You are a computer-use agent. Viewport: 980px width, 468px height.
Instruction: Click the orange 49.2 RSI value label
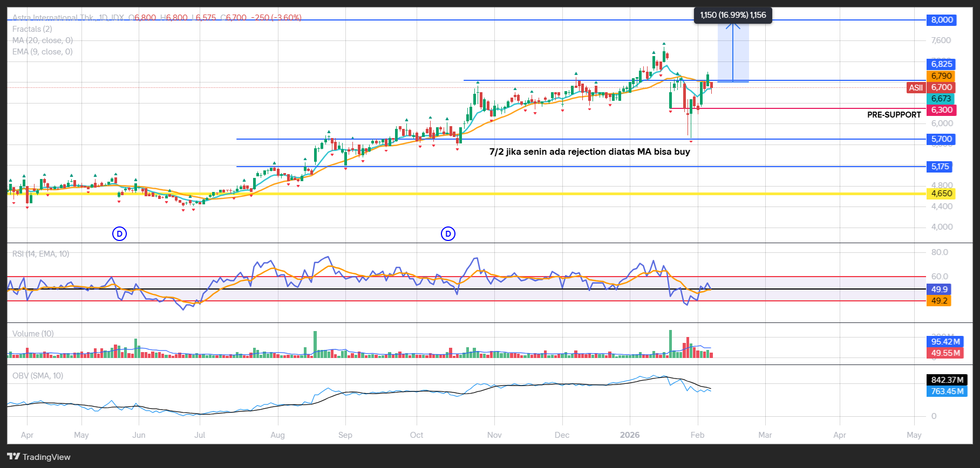pyautogui.click(x=939, y=301)
